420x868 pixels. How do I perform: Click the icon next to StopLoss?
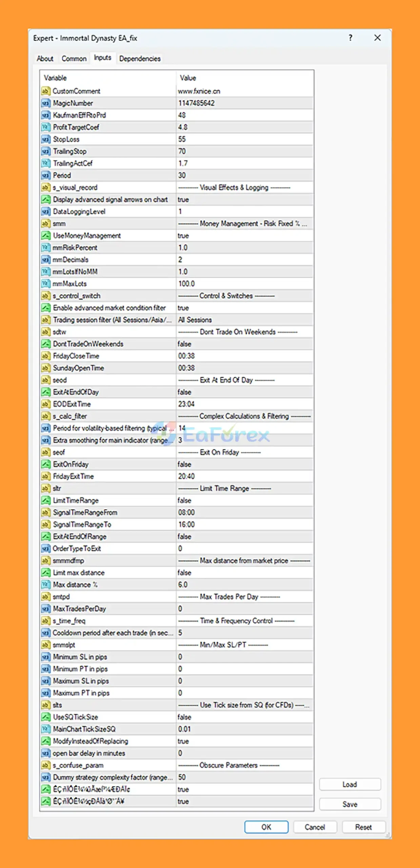46,139
